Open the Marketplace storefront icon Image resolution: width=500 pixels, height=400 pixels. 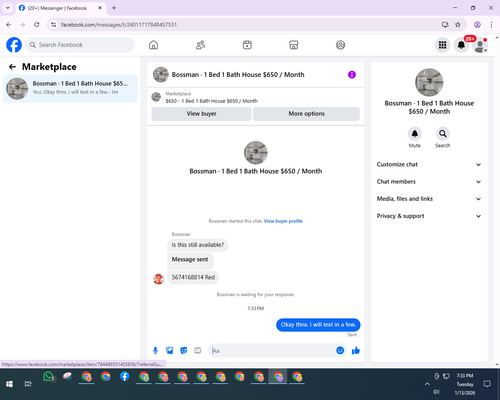pyautogui.click(x=294, y=45)
